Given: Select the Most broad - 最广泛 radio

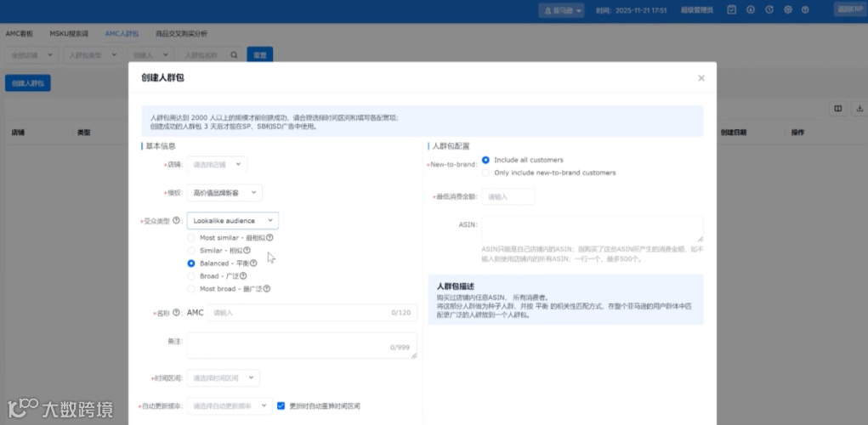Looking at the screenshot, I should [x=191, y=289].
